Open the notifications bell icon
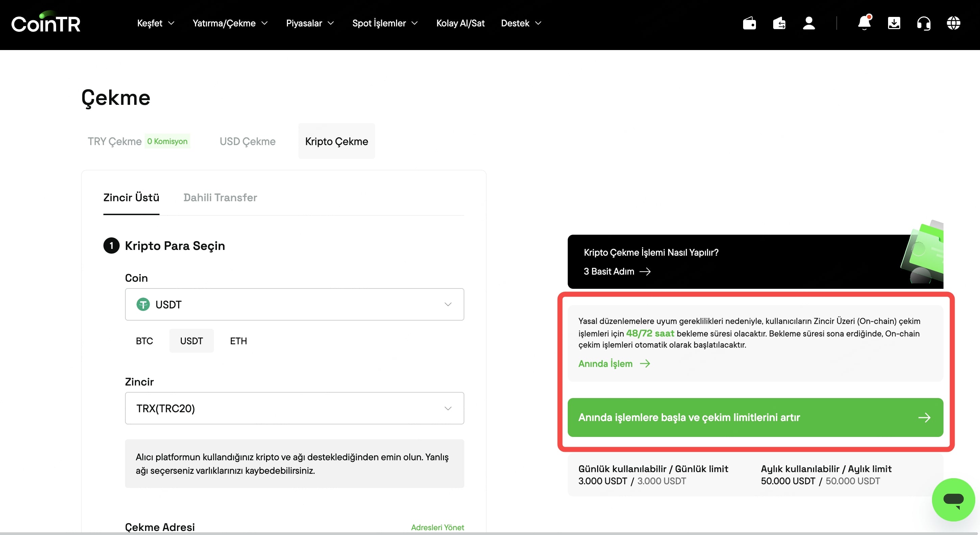 click(864, 23)
